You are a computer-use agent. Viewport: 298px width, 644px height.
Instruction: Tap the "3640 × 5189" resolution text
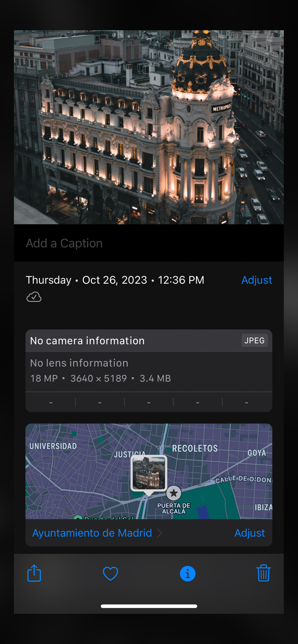tap(99, 378)
